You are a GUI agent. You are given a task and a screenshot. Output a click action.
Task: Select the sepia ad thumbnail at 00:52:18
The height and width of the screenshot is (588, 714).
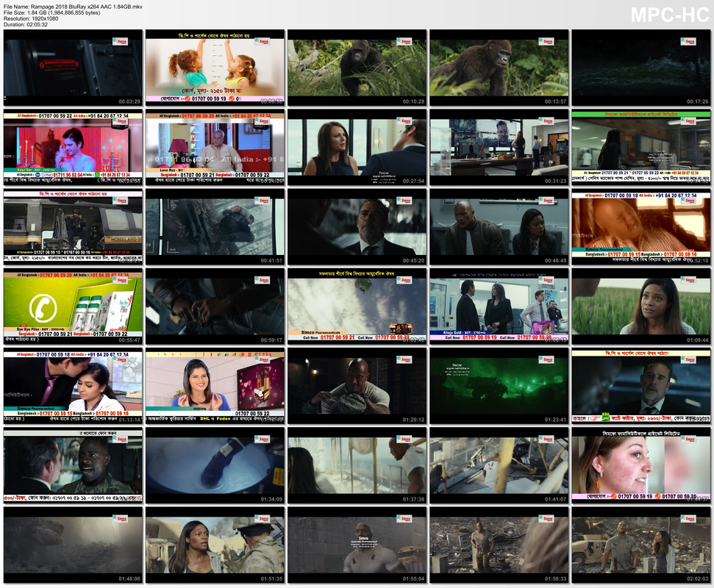640,227
